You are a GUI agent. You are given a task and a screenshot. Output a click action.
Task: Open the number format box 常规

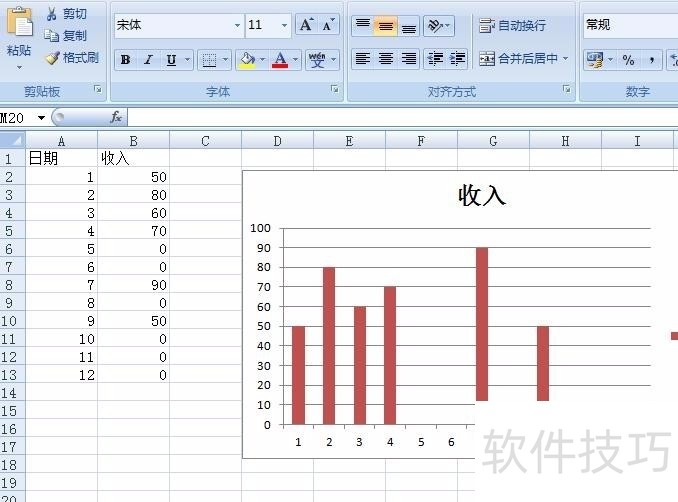click(x=630, y=25)
